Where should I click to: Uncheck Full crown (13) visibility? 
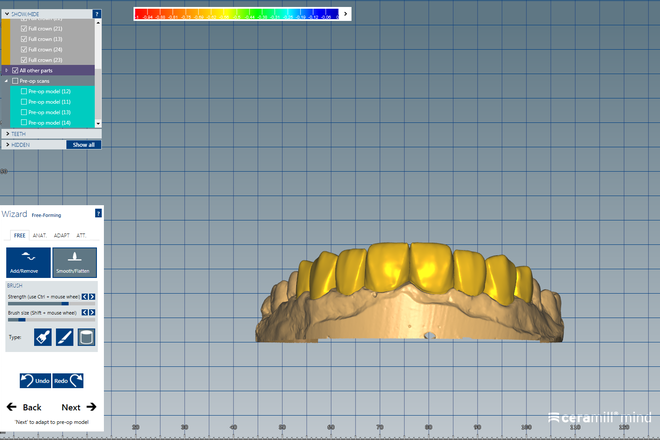[24, 39]
